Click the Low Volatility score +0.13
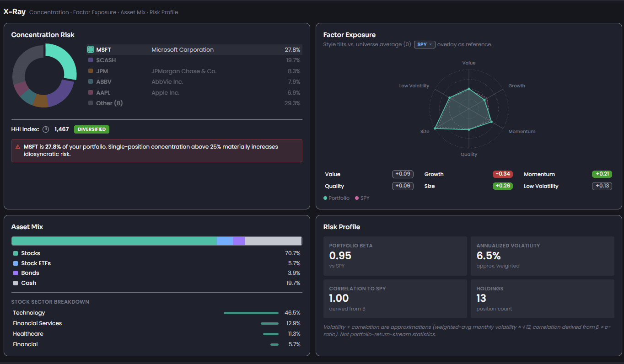This screenshot has height=364, width=624. (602, 186)
